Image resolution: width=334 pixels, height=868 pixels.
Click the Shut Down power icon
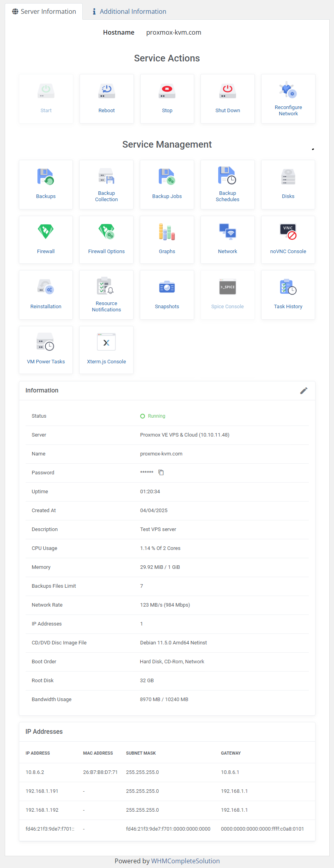pyautogui.click(x=228, y=91)
